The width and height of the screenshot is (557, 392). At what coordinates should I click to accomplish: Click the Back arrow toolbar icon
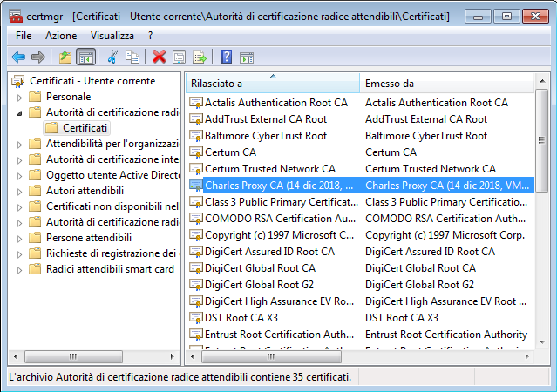[18, 57]
